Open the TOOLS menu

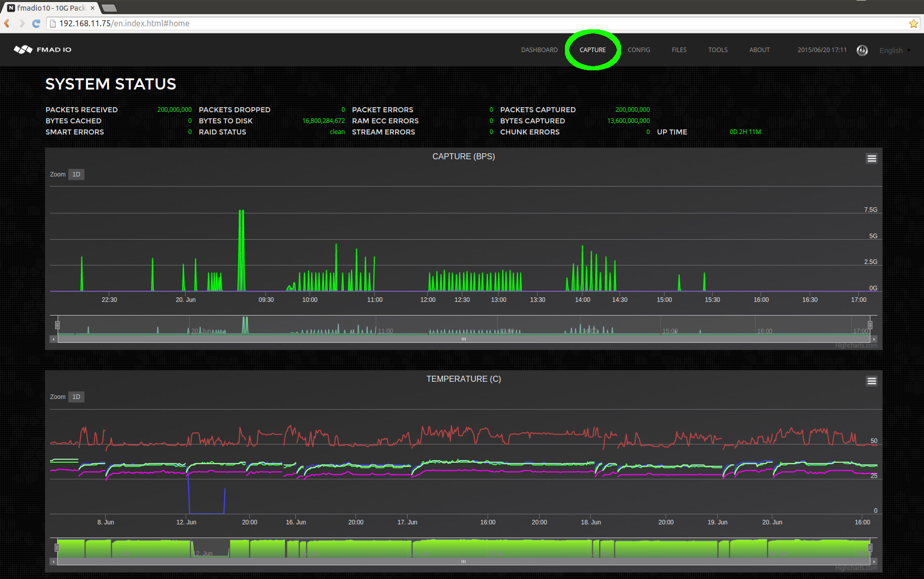point(718,50)
